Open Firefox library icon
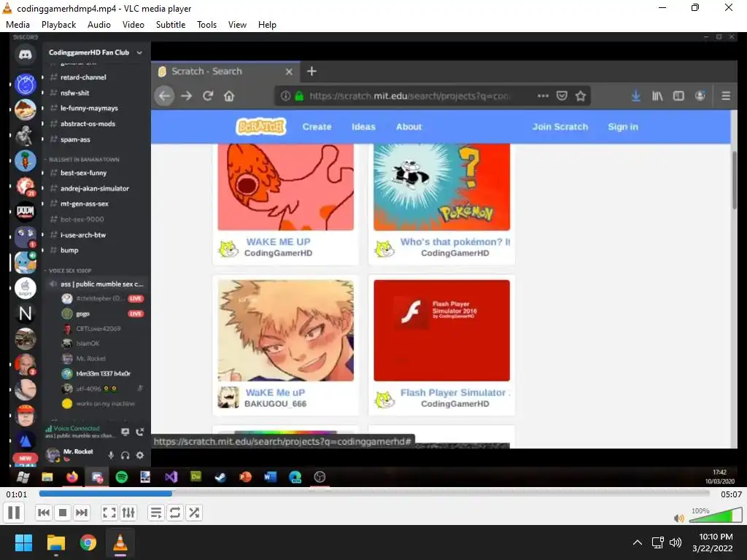The width and height of the screenshot is (747, 560). click(x=657, y=96)
